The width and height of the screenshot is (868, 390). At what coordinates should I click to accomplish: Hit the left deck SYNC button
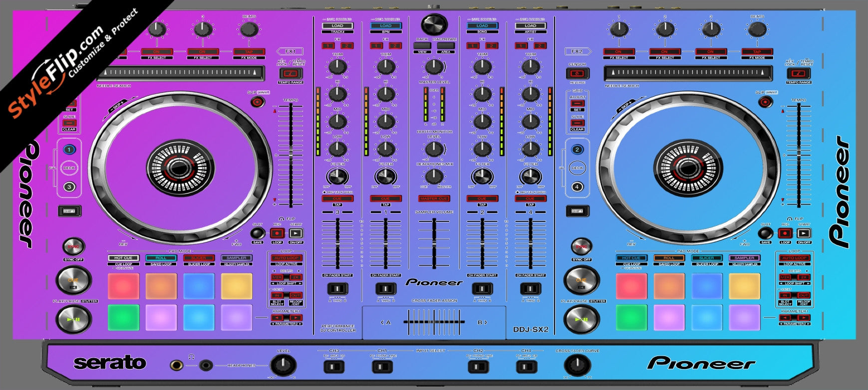(x=73, y=246)
